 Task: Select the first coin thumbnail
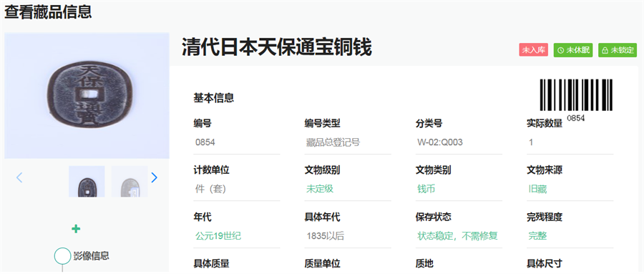pyautogui.click(x=87, y=181)
